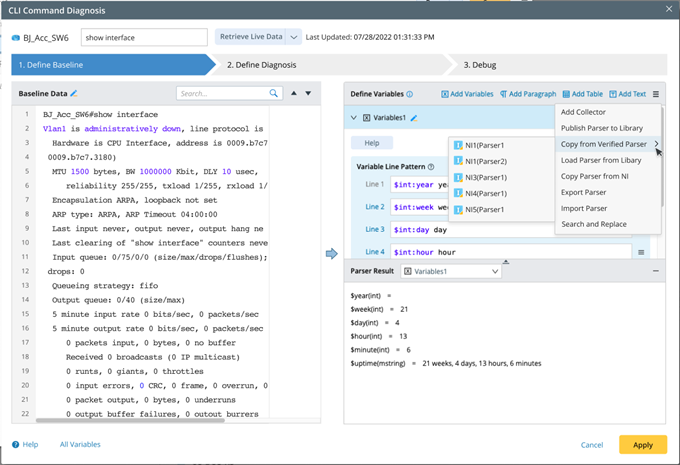Click the yellow Apply button
The width and height of the screenshot is (680, 465).
pyautogui.click(x=643, y=445)
